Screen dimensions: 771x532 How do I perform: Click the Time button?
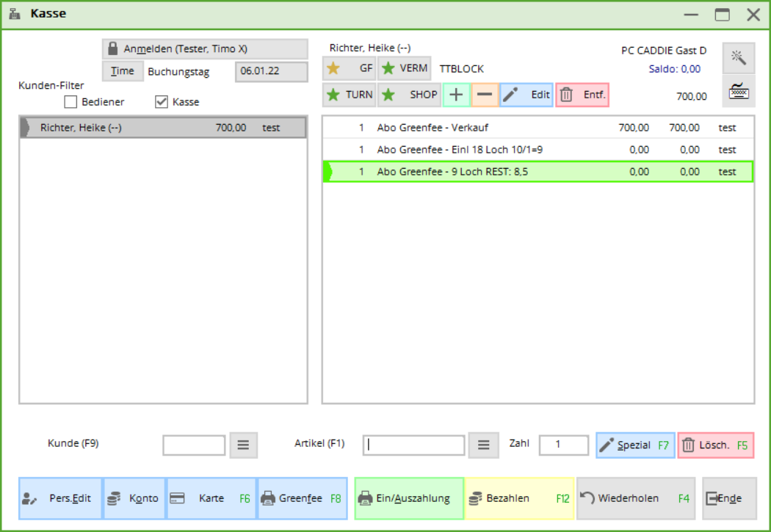coord(123,71)
